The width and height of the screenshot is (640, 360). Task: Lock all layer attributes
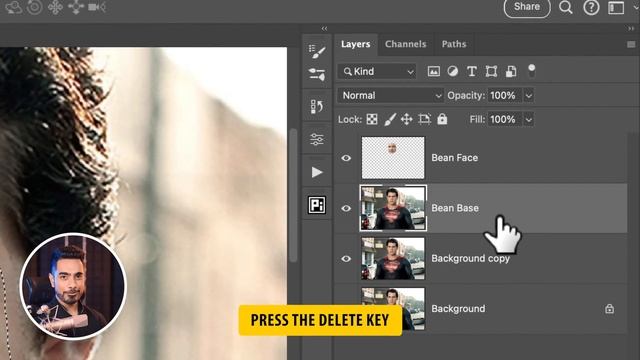[x=442, y=119]
